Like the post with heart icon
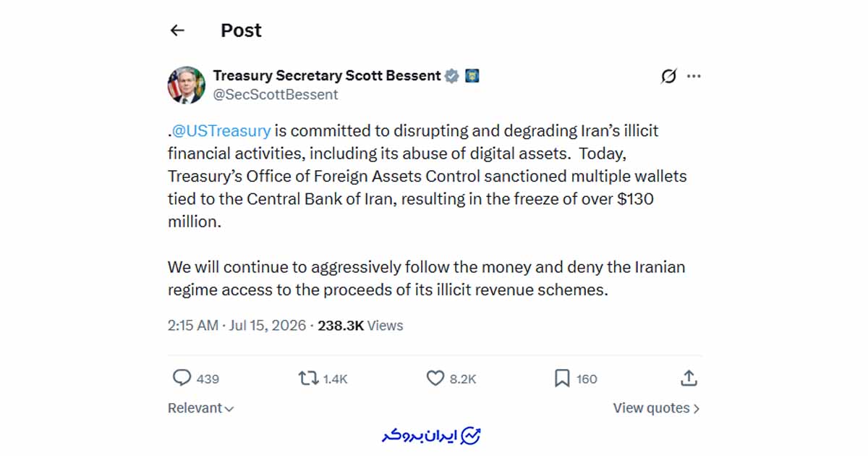The image size is (868, 456). pyautogui.click(x=435, y=378)
